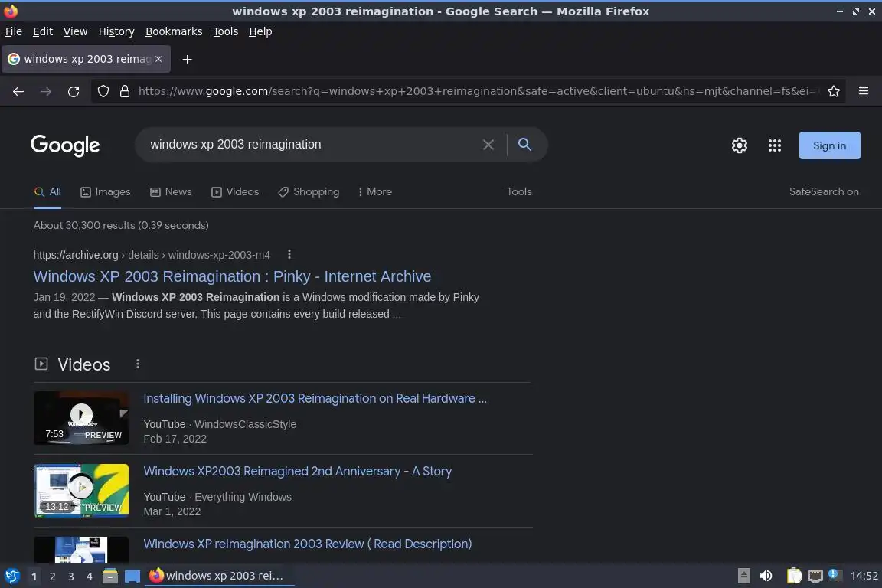Screen dimensions: 882x588
Task: Open options dots next to Videos heading
Action: point(137,364)
